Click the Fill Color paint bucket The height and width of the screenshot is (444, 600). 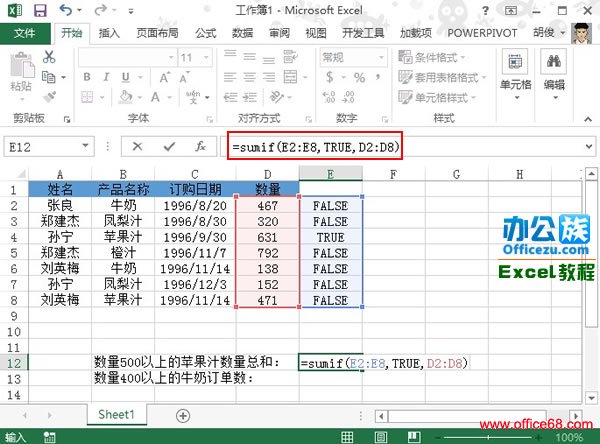126,97
